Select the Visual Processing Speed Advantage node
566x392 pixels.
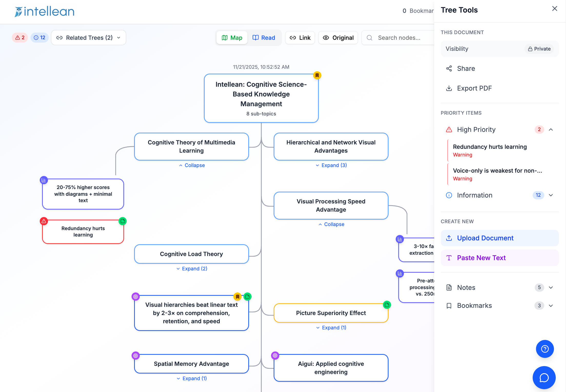click(331, 205)
